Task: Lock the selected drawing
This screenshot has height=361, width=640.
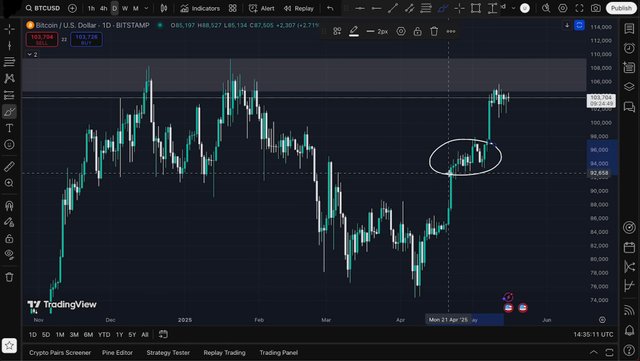Action: pyautogui.click(x=418, y=31)
